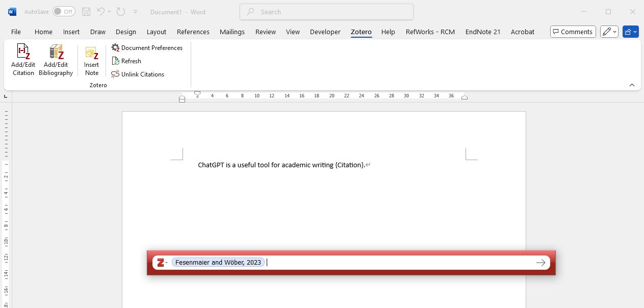Screen dimensions: 644x308
Task: Open the Zotero Z dropdown in citation bar
Action: [x=162, y=263]
